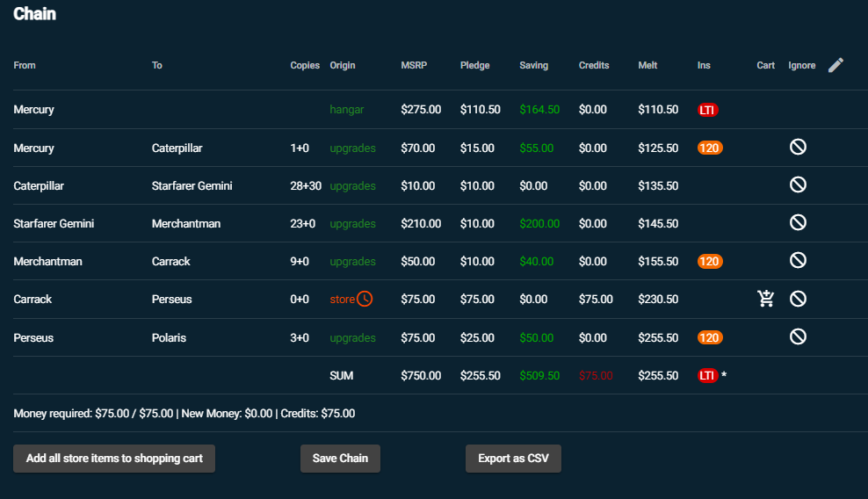
Task: Click the 120 badge in Perseus to Polaris row
Action: point(710,337)
